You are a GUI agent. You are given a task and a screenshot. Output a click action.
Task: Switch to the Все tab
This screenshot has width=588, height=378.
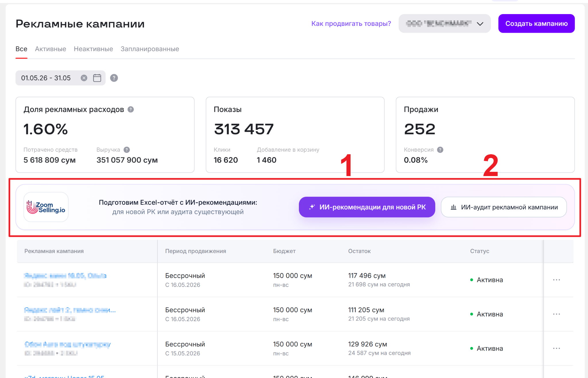point(22,49)
